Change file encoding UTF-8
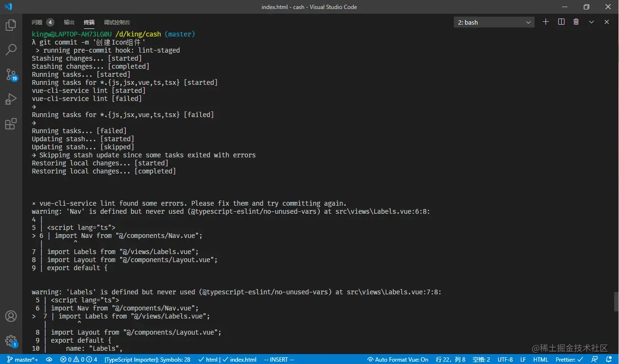 click(505, 360)
